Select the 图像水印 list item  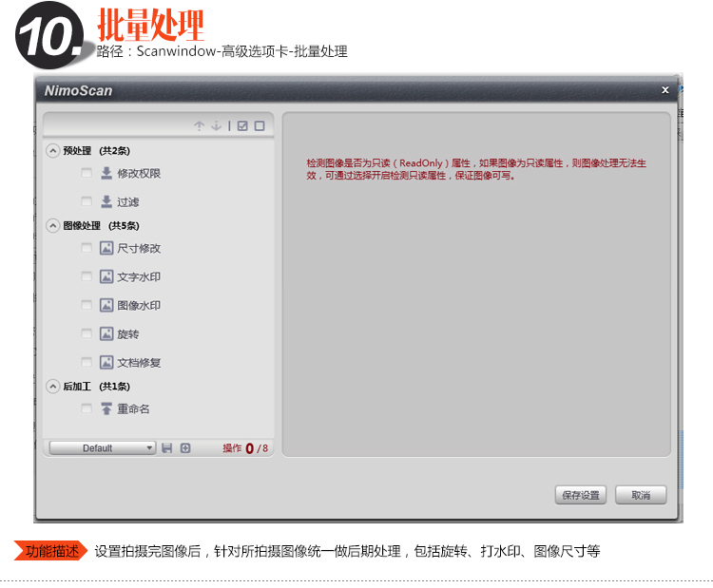139,306
